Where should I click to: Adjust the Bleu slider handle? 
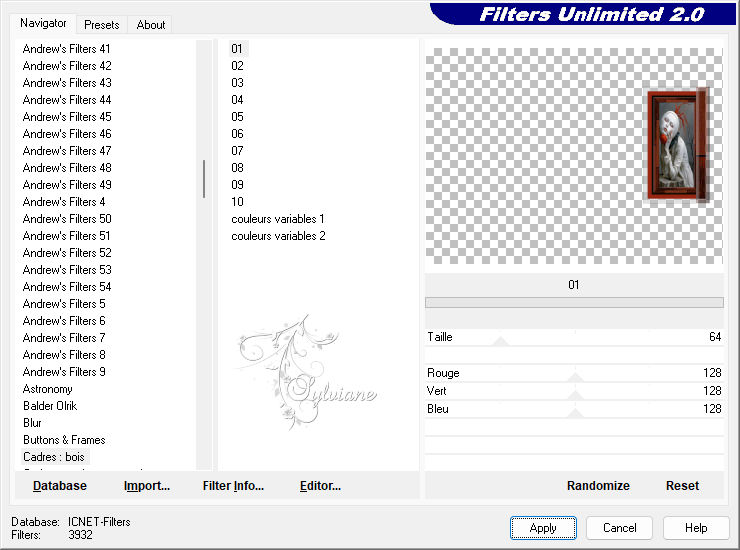pyautogui.click(x=575, y=414)
